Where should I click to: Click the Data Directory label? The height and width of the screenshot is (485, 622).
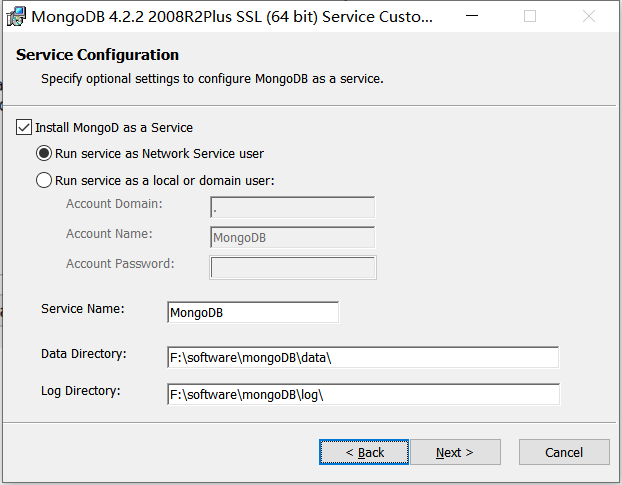84,354
